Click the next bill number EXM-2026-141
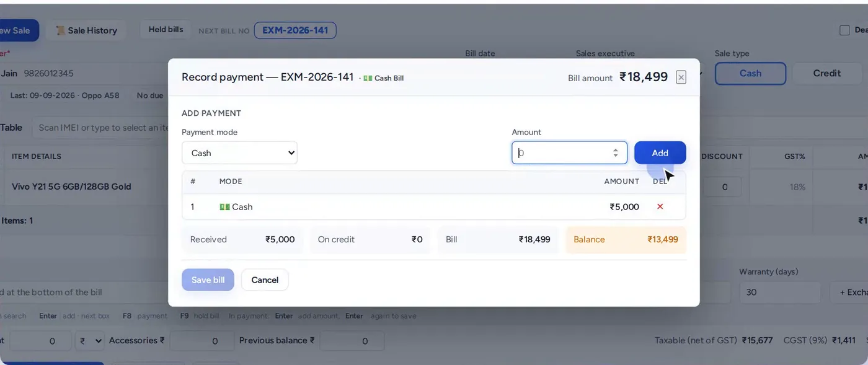Screen dimensions: 868x365 click(295, 30)
